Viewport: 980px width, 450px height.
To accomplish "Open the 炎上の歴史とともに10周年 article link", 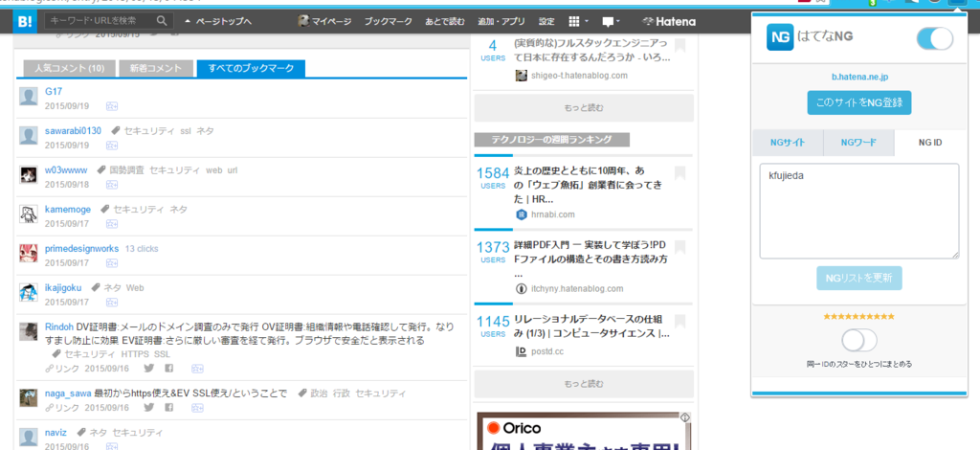I will click(588, 185).
